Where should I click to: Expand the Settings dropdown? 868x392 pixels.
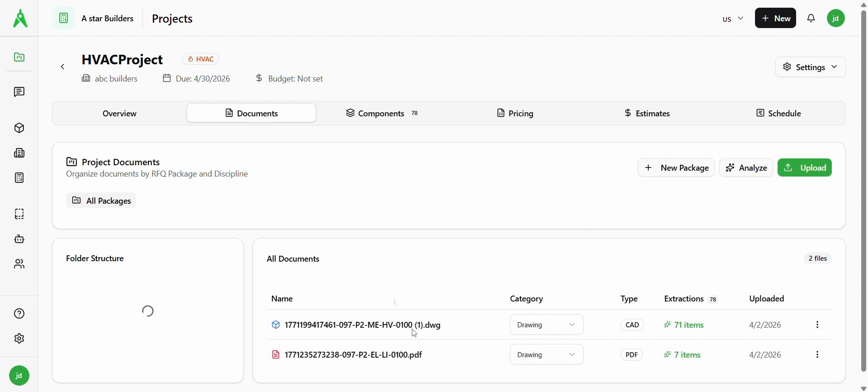tap(810, 67)
